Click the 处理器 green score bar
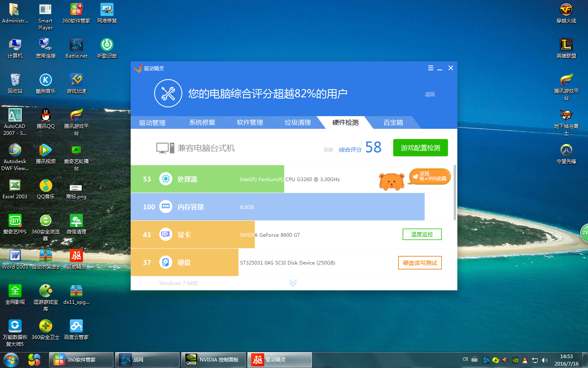This screenshot has width=588, height=368. click(x=207, y=179)
